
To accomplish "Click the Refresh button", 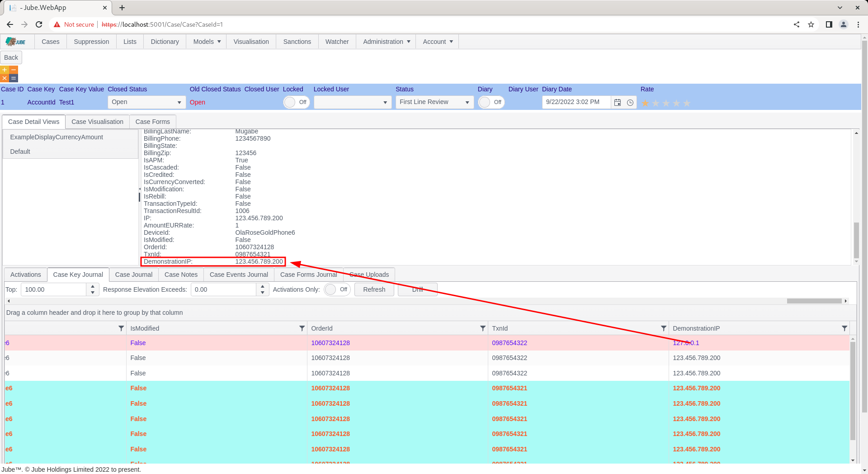I will [x=374, y=289].
